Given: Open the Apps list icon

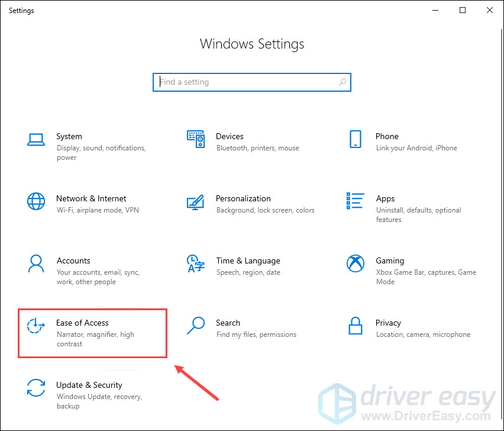Looking at the screenshot, I should (355, 201).
